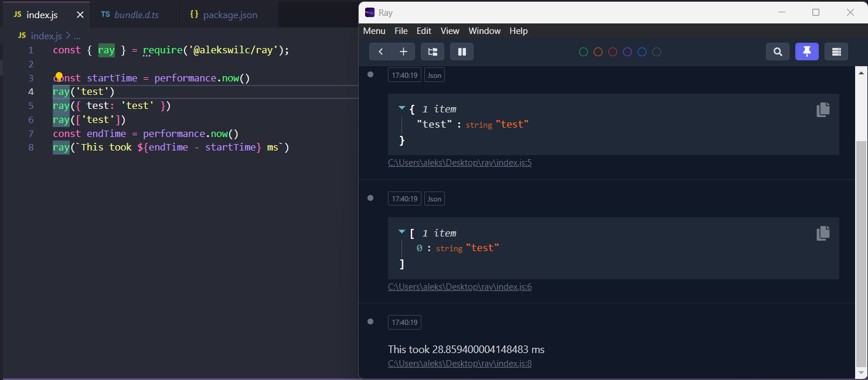
Task: Maximize the Ray window
Action: [x=816, y=12]
